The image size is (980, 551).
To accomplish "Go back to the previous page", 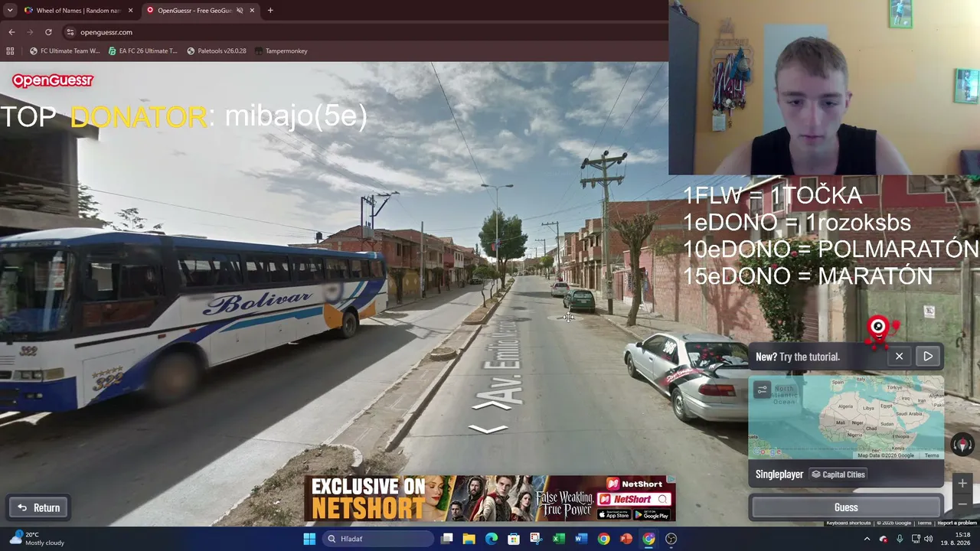I will [x=11, y=32].
